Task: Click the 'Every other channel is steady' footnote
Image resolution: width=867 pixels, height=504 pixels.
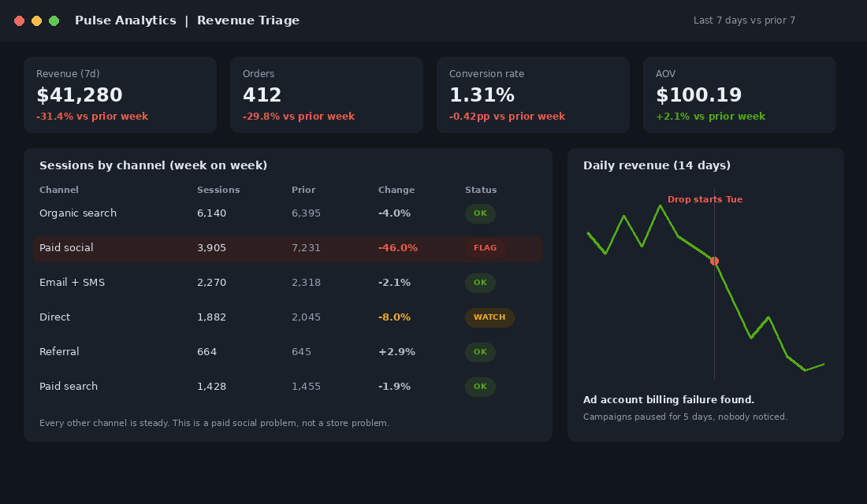Action: [214, 424]
